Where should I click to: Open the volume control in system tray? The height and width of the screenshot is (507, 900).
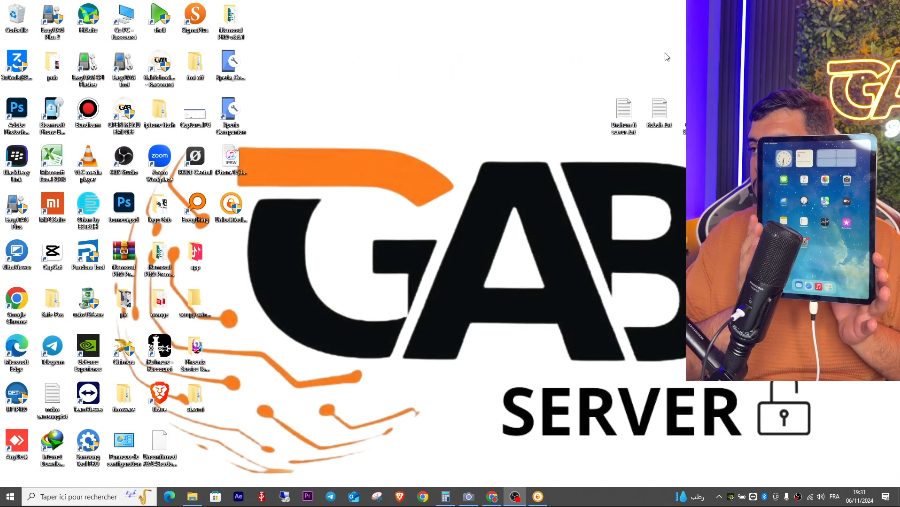(821, 497)
